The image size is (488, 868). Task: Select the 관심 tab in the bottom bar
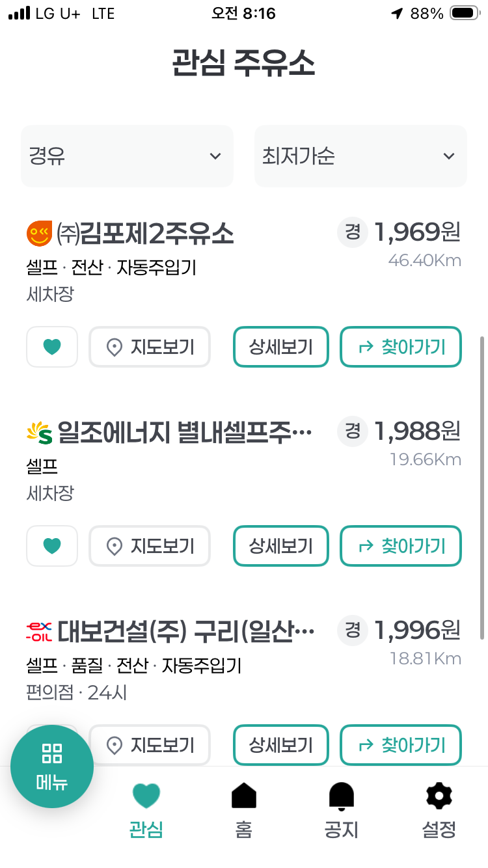pos(146,810)
